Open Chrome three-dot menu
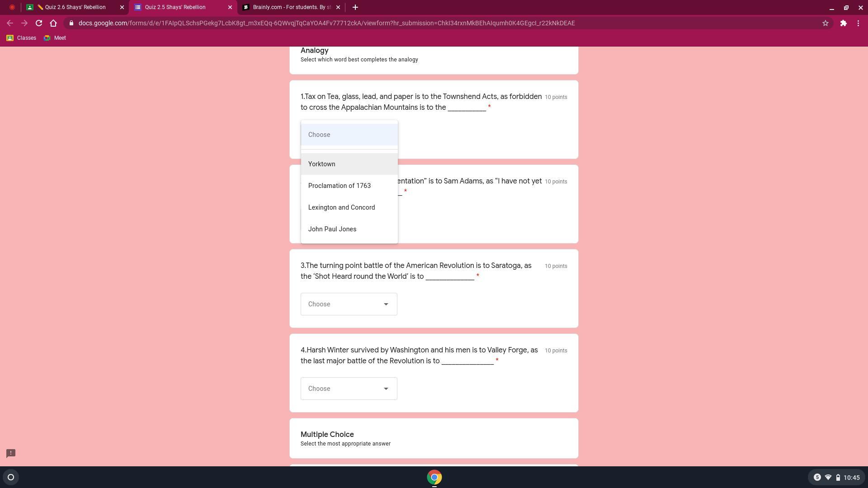868x488 pixels. pyautogui.click(x=858, y=23)
